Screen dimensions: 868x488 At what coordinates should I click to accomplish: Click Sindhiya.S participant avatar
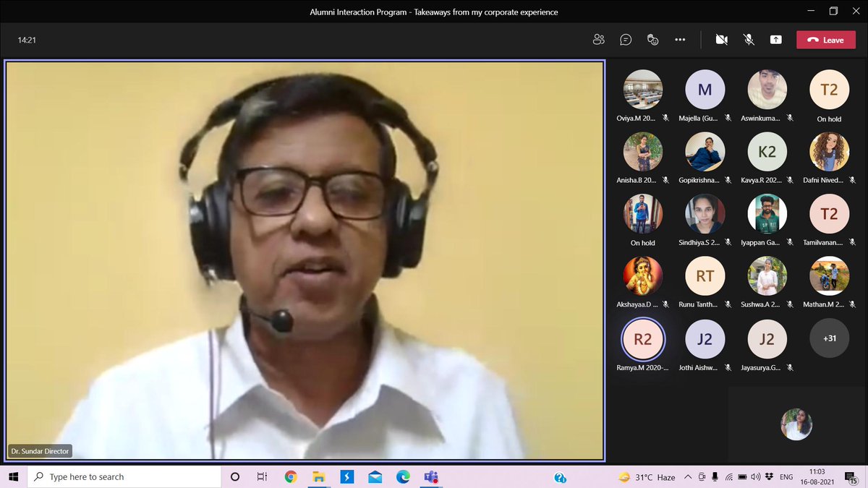click(705, 214)
